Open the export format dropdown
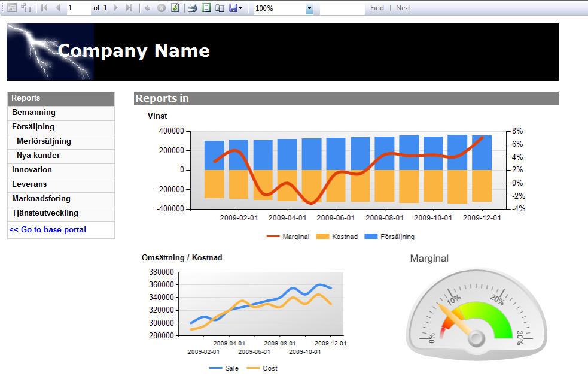The height and width of the screenshot is (391, 588). [x=240, y=8]
